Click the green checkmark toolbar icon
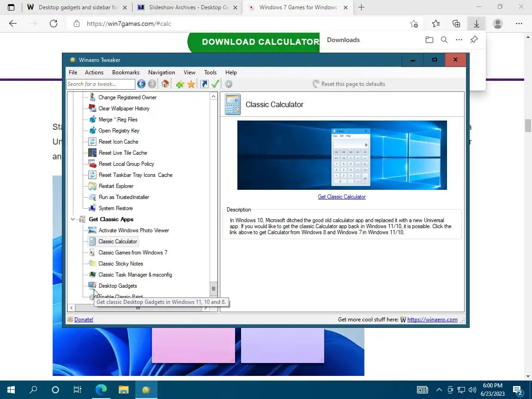The image size is (532, 399). click(x=215, y=84)
